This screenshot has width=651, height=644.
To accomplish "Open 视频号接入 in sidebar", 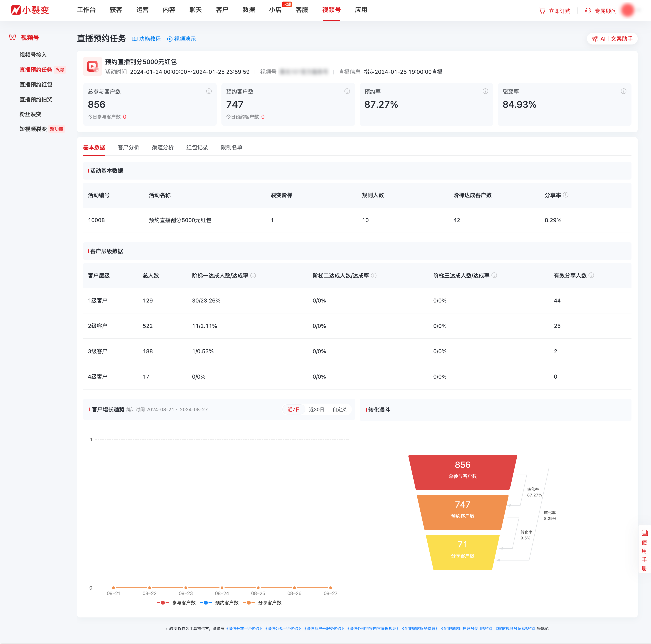I will [x=33, y=55].
